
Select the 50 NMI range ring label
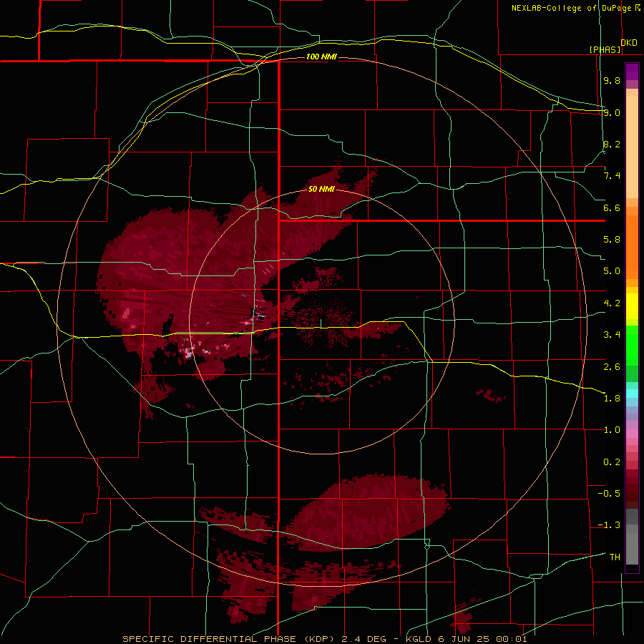click(321, 190)
